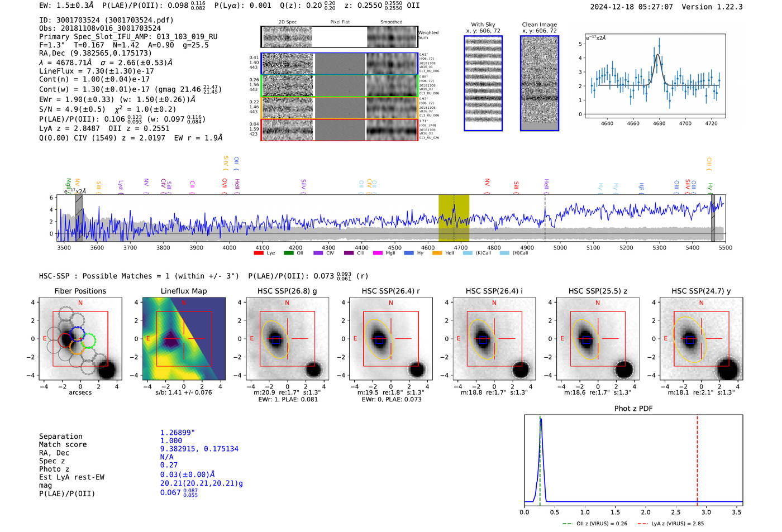The height and width of the screenshot is (532, 782).
Task: Click the green dashed OII z legend entry
Action: click(x=595, y=524)
